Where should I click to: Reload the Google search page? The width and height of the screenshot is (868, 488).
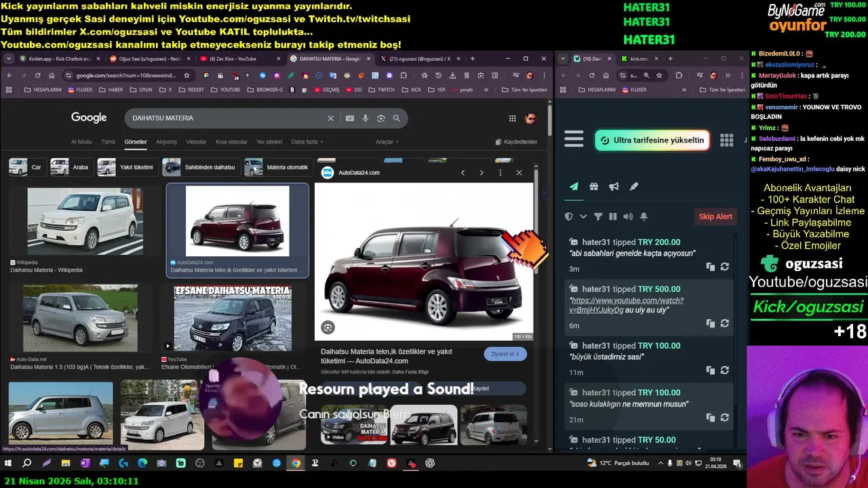coord(37,75)
